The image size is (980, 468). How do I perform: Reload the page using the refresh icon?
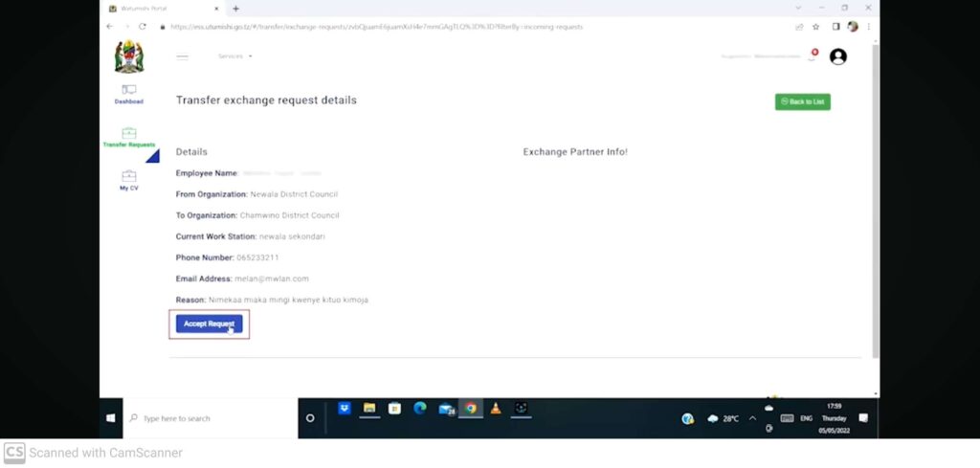click(x=141, y=27)
